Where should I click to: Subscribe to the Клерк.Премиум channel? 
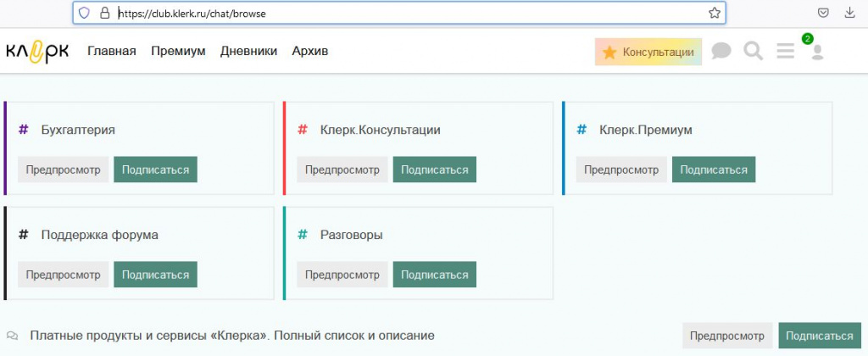(714, 170)
